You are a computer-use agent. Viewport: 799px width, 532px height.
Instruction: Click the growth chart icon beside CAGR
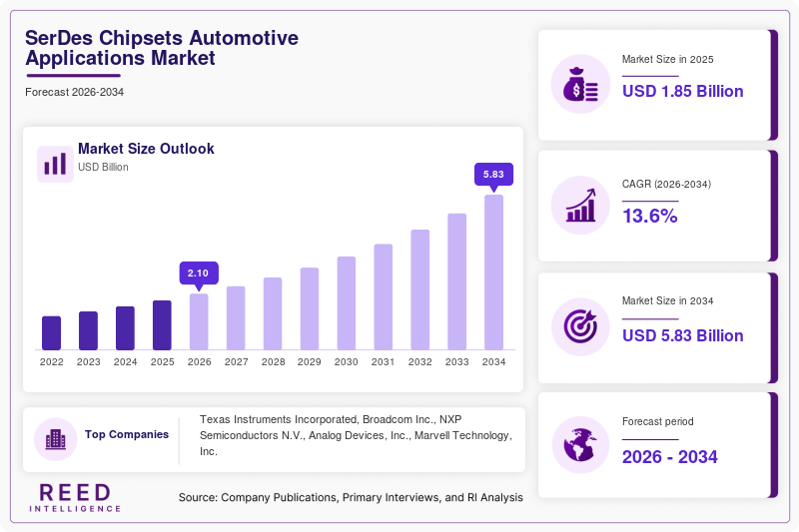[x=580, y=206]
